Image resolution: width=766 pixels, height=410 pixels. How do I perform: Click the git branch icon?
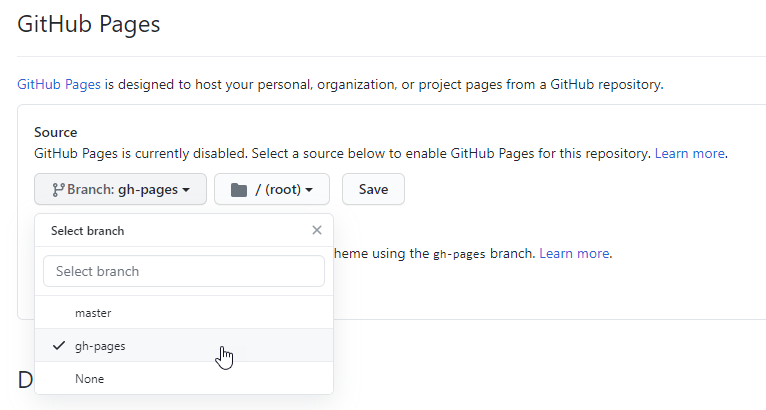tap(58, 190)
